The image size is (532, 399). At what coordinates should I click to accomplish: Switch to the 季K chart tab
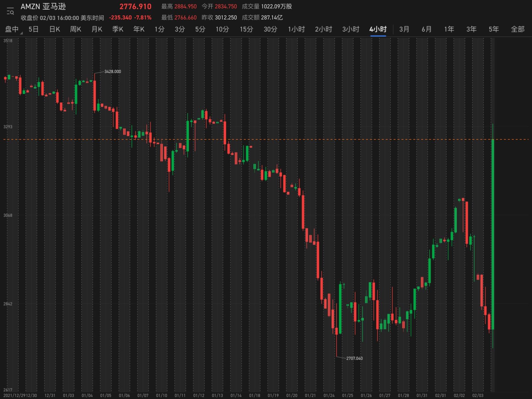pos(118,29)
